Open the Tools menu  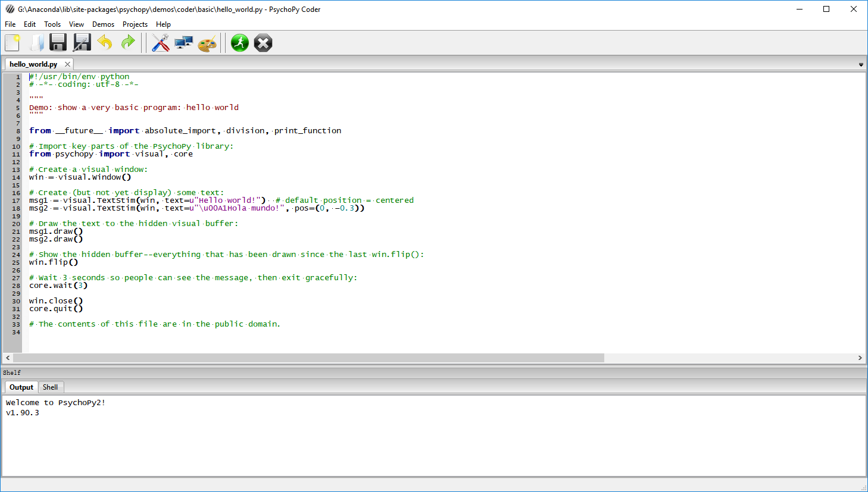click(52, 24)
